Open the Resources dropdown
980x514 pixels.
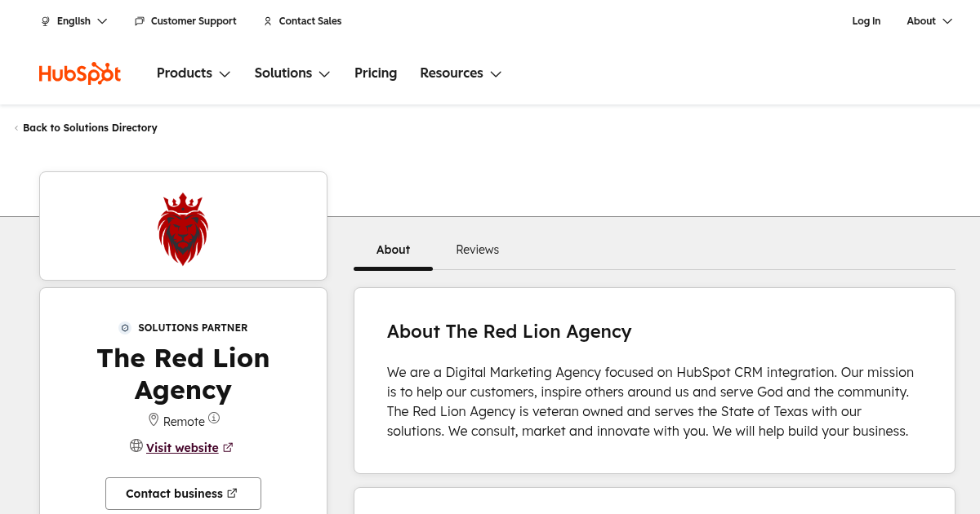460,73
